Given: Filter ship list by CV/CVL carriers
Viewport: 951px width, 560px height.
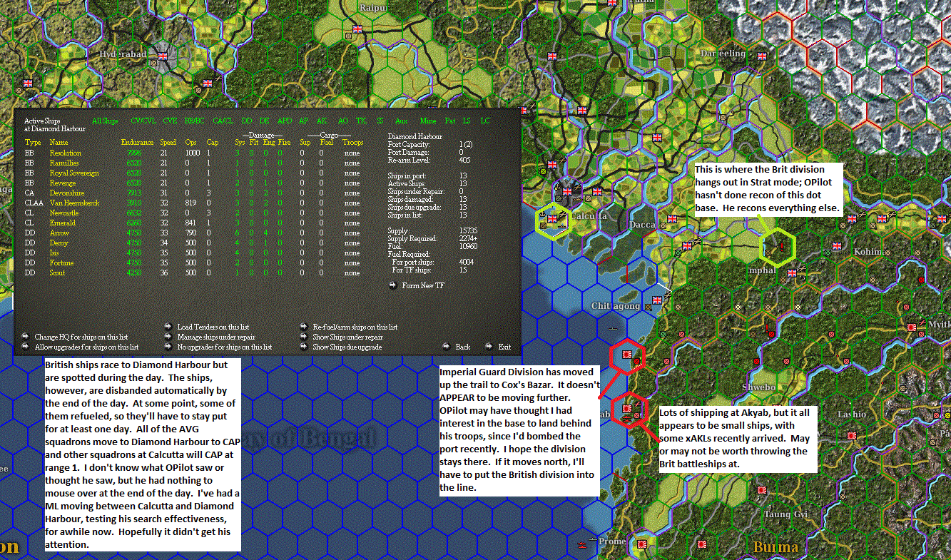Looking at the screenshot, I should tap(144, 121).
